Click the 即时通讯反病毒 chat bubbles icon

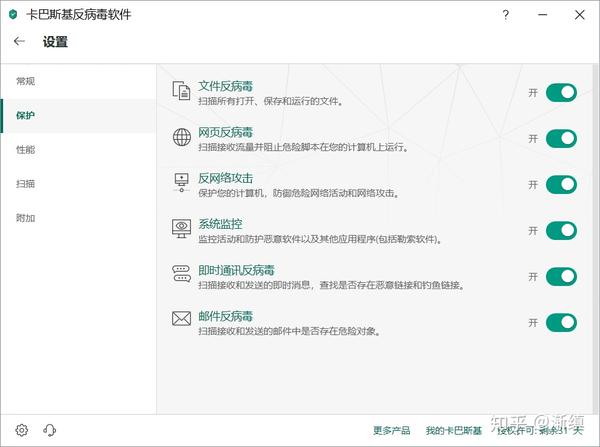coord(181,274)
